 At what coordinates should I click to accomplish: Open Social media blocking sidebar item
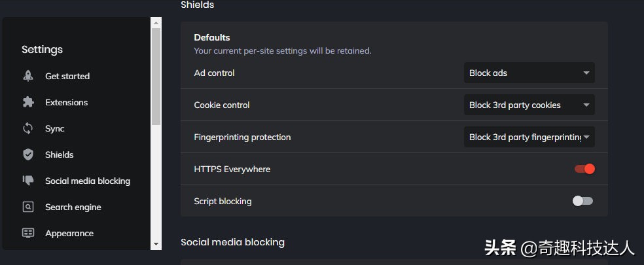(88, 181)
